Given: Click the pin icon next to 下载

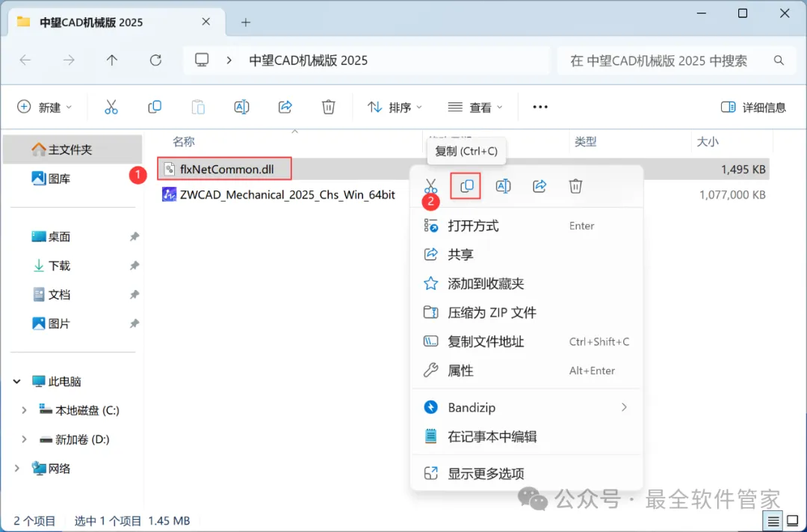Looking at the screenshot, I should pos(134,265).
